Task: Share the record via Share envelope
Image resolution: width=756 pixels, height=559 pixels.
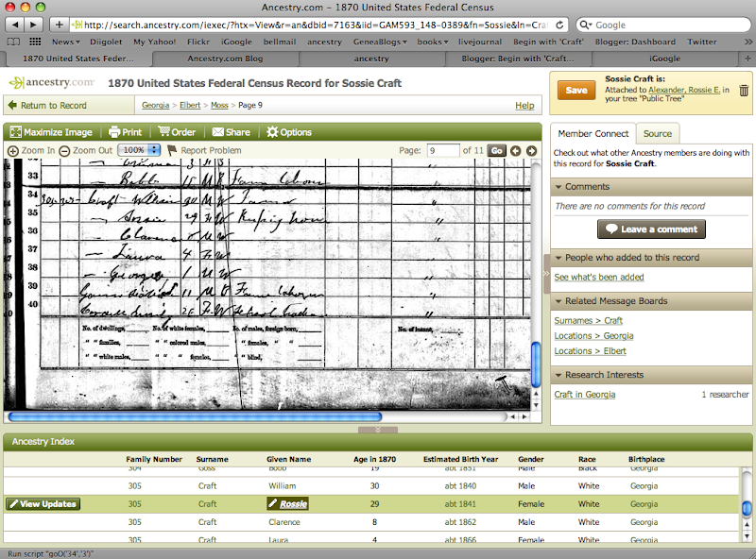Action: 232,132
